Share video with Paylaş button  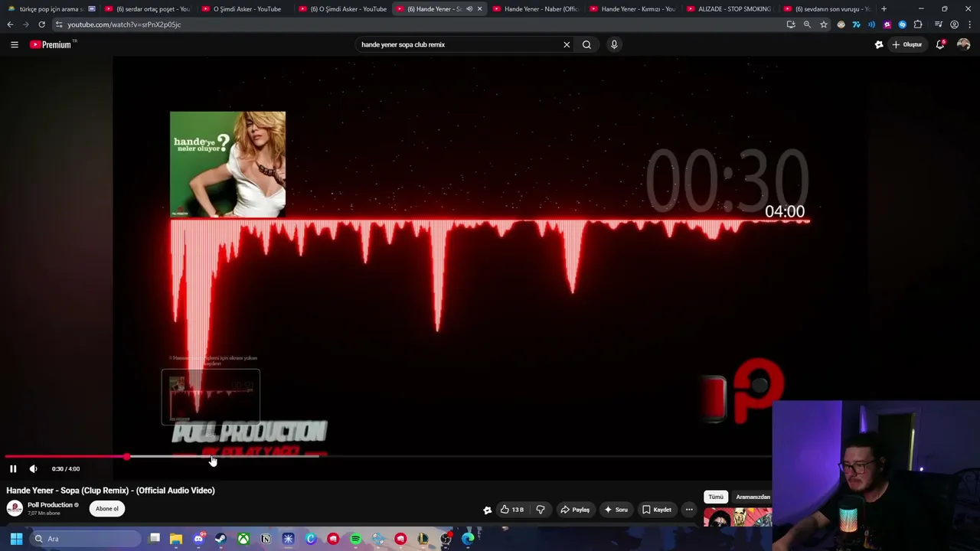[575, 510]
